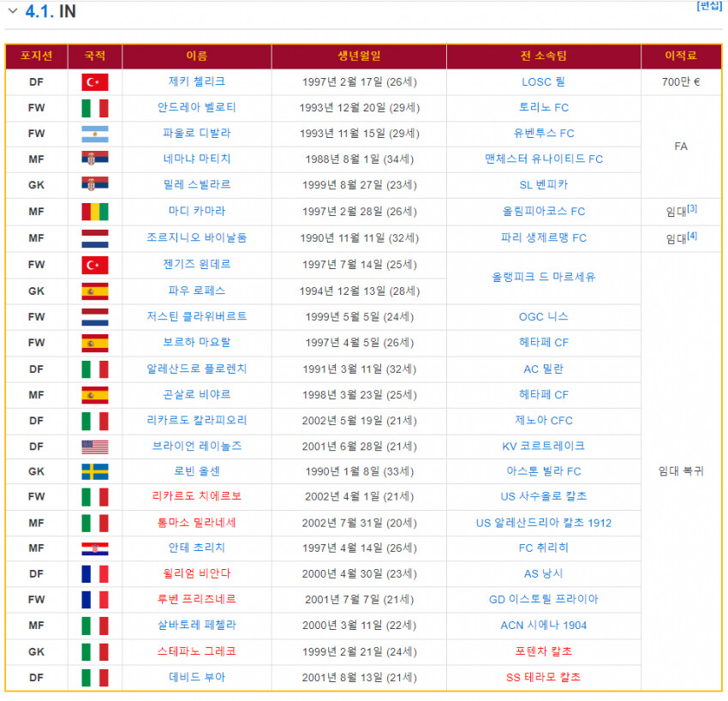The image size is (728, 701).
Task: Open the 토리노 FC team link
Action: tap(543, 108)
